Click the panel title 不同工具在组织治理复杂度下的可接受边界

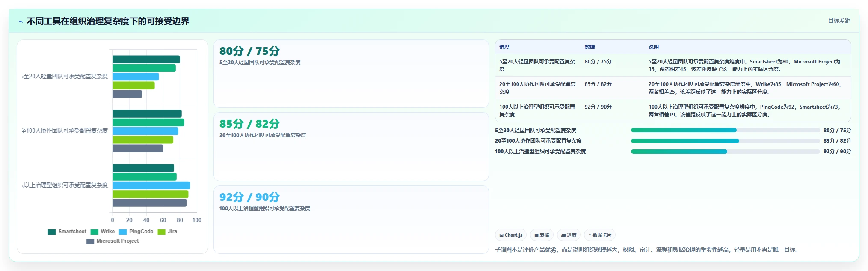[x=108, y=21]
